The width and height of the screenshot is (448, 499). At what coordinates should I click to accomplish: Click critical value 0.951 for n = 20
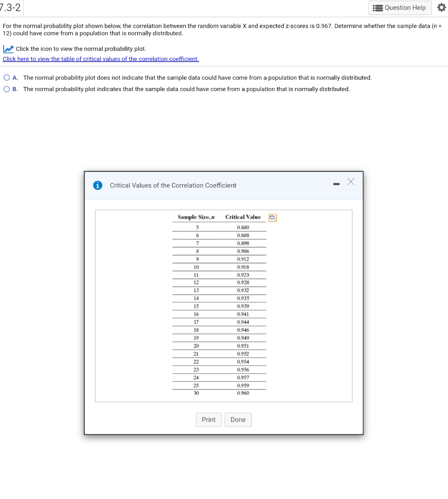tap(243, 346)
